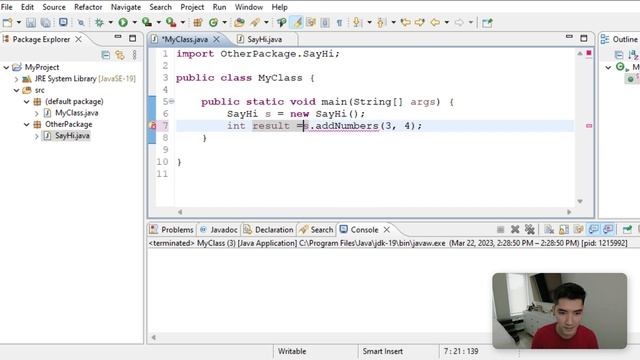Click the New Java Class icon
This screenshot has height=360, width=640.
click(x=213, y=22)
